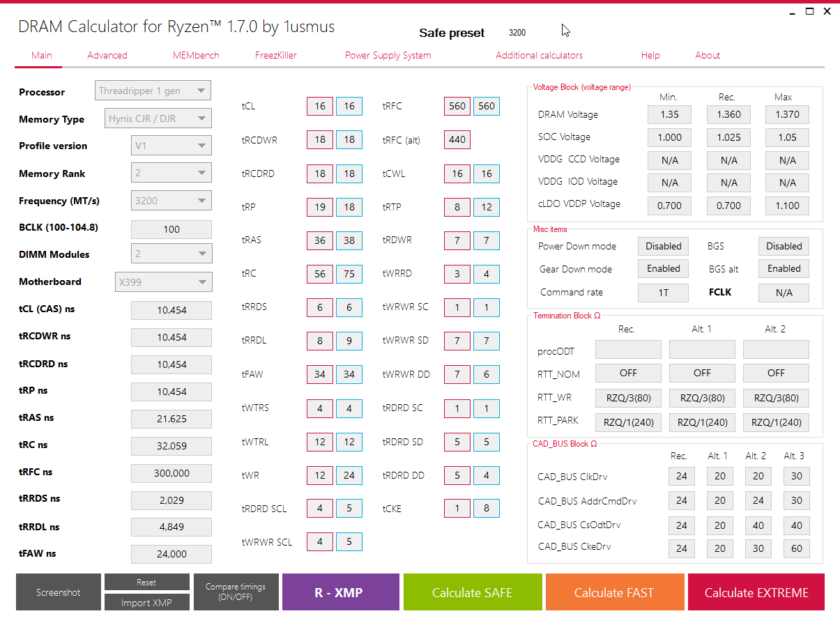The width and height of the screenshot is (840, 632).
Task: Click the red-bordered tWRWR SCL value 4
Action: 320,541
